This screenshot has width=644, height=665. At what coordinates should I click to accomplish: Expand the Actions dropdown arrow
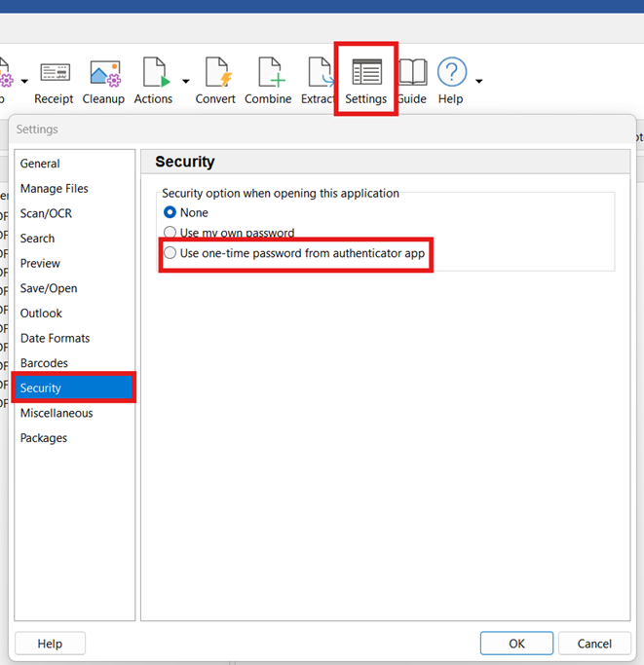(x=185, y=81)
